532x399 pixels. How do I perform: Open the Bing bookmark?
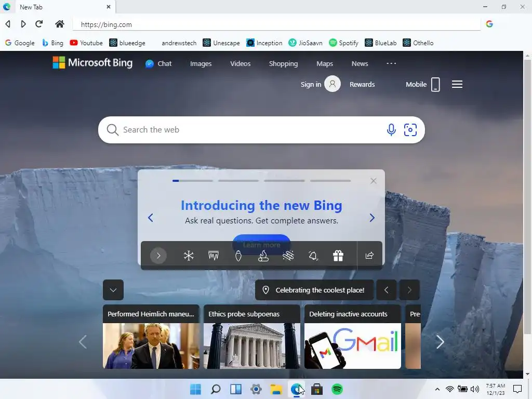tap(52, 43)
